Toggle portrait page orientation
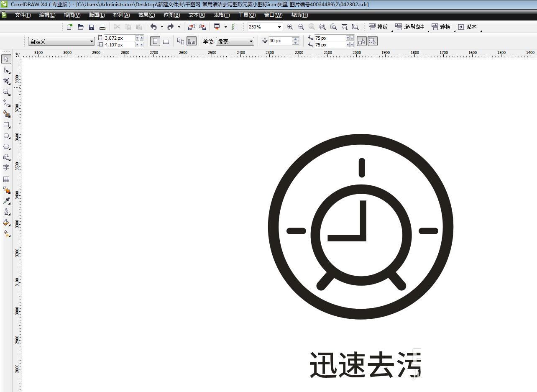 click(155, 41)
